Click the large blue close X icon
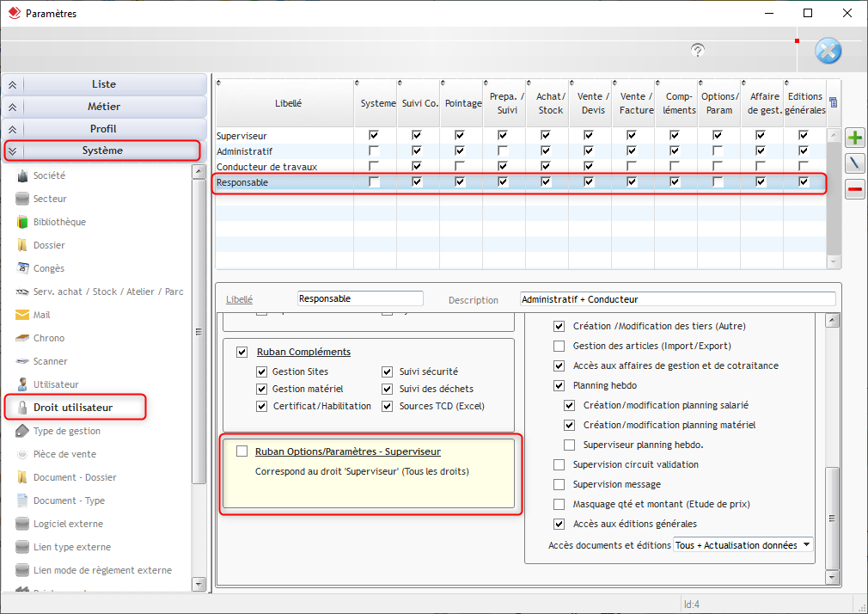The image size is (868, 614). (x=828, y=51)
